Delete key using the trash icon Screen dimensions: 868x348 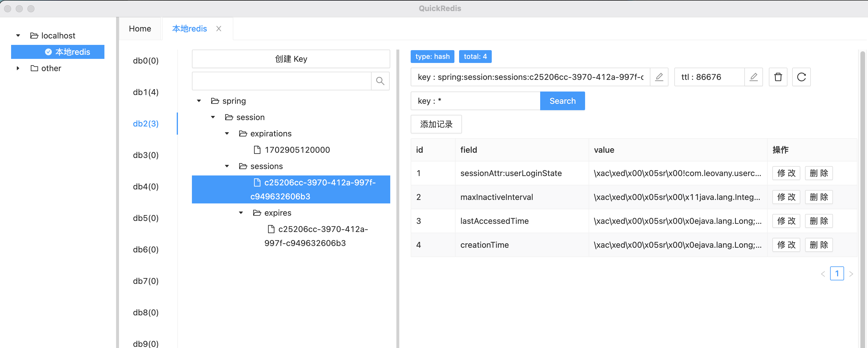(x=778, y=77)
